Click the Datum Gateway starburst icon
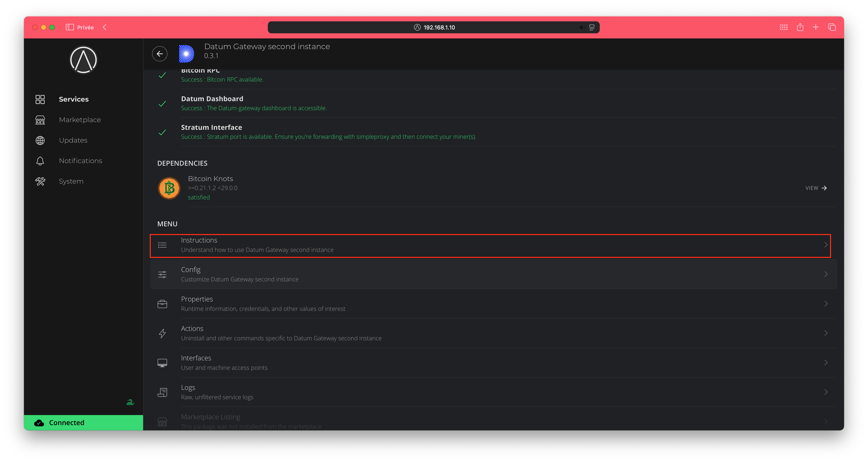This screenshot has height=462, width=868. [x=186, y=54]
